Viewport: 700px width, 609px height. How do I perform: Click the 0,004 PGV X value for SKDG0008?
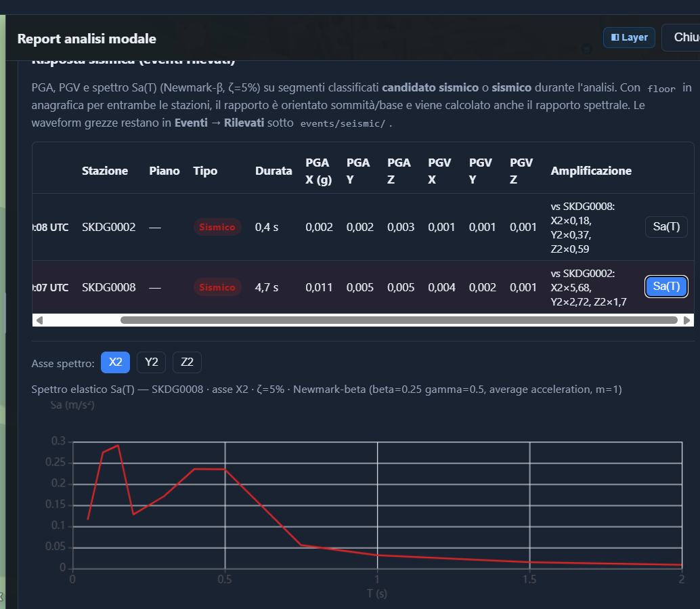(441, 288)
